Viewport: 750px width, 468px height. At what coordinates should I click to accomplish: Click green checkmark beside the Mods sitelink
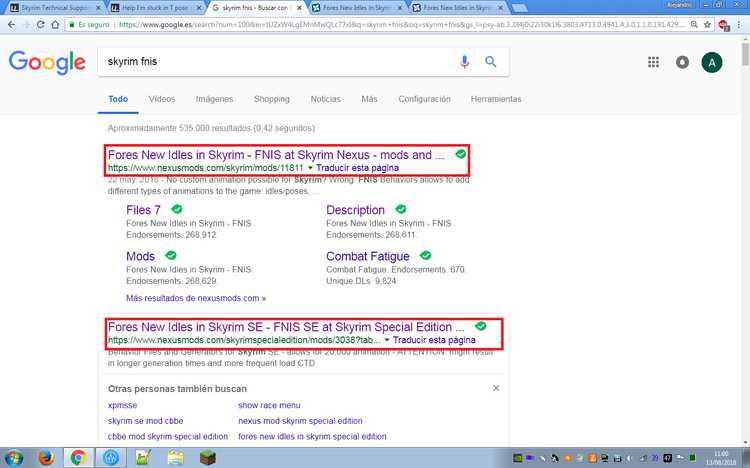point(171,256)
